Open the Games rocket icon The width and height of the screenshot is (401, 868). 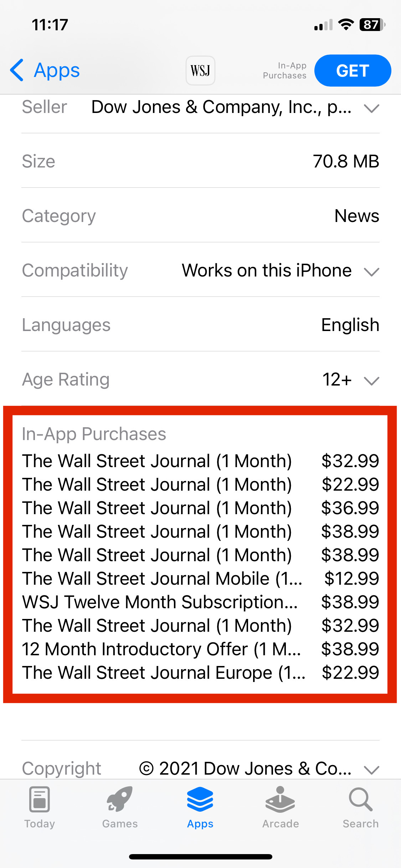point(120,799)
